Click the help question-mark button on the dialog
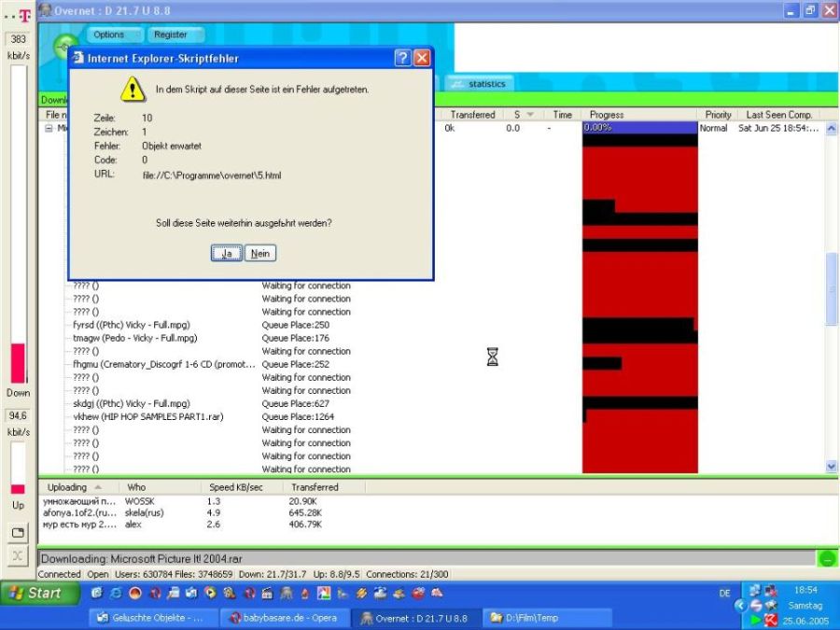The image size is (840, 630). click(402, 58)
